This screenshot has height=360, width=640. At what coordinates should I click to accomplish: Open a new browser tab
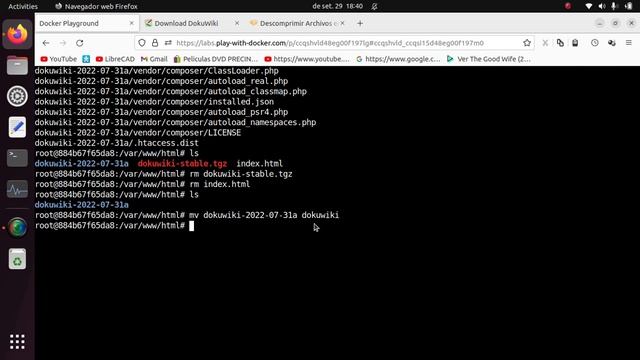point(360,24)
